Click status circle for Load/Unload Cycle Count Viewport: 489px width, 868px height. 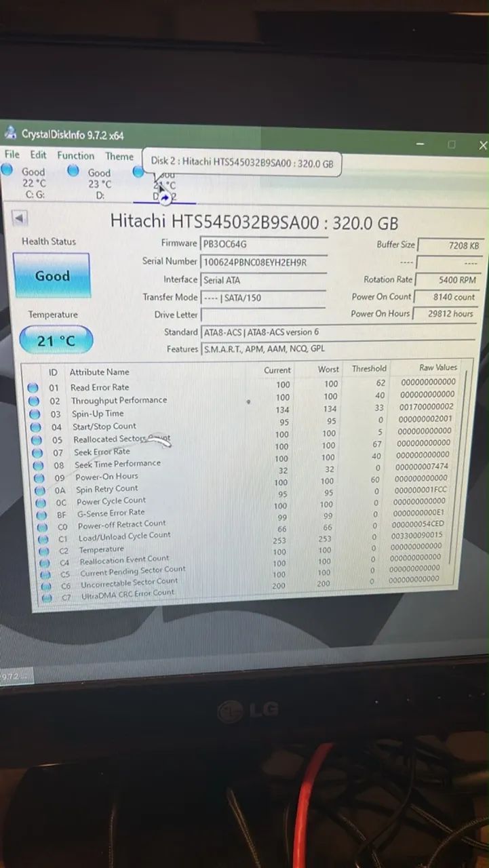click(x=43, y=539)
